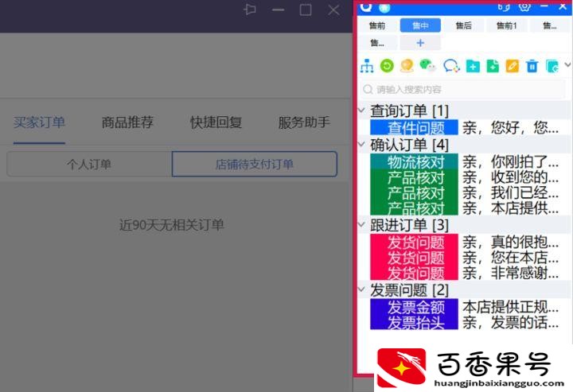Screen dimensions: 573x392
Task: Click the teal import document icon
Action: (x=552, y=66)
